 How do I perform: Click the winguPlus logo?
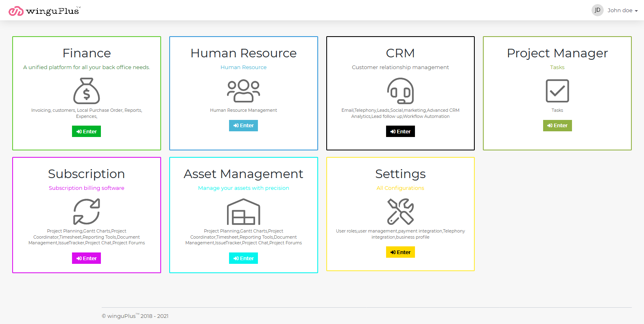pos(44,11)
